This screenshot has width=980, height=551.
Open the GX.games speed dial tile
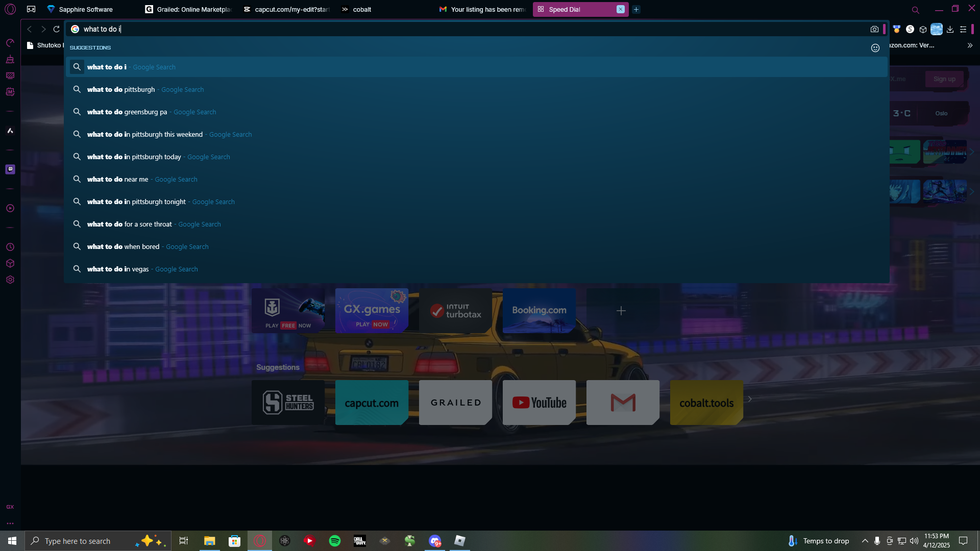(x=372, y=311)
